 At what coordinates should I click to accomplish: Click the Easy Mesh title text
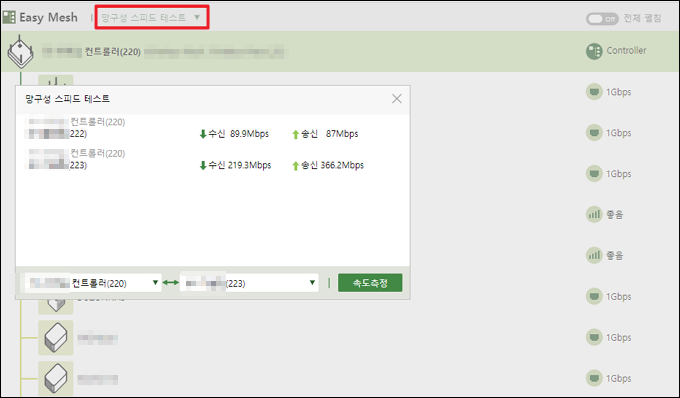tap(49, 17)
